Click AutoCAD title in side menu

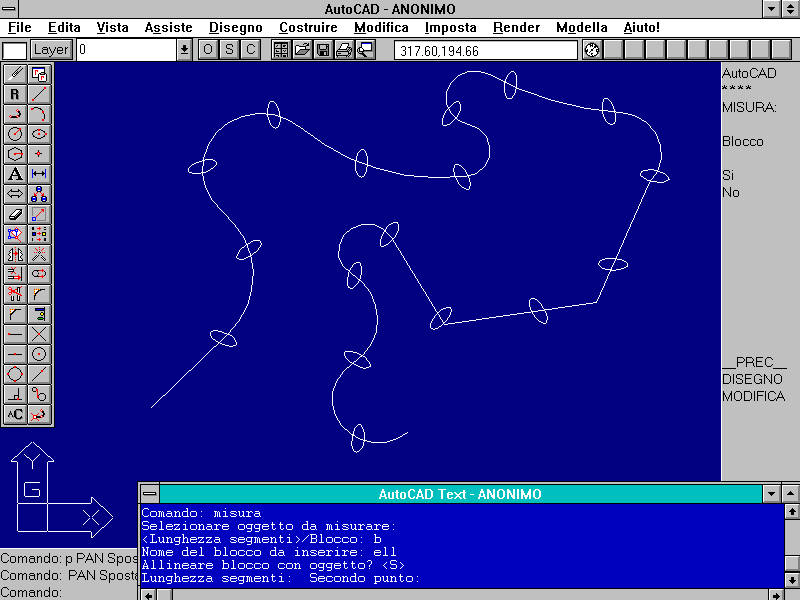[749, 73]
